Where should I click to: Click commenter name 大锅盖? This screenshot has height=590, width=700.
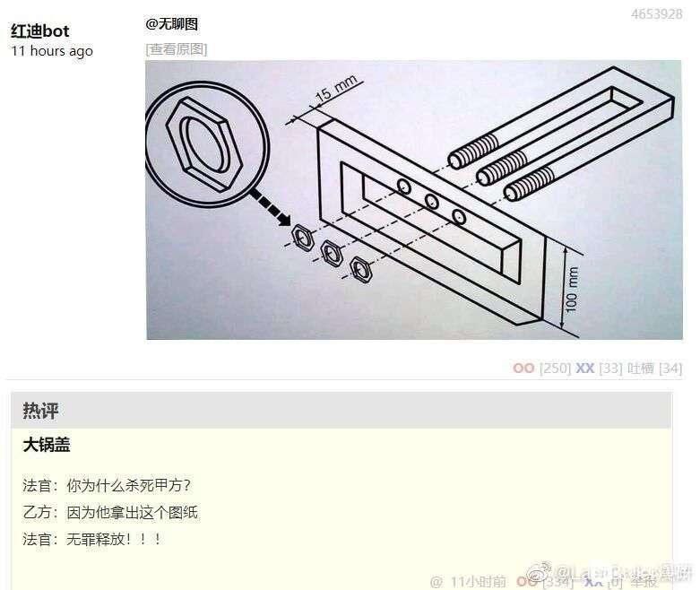(x=47, y=445)
